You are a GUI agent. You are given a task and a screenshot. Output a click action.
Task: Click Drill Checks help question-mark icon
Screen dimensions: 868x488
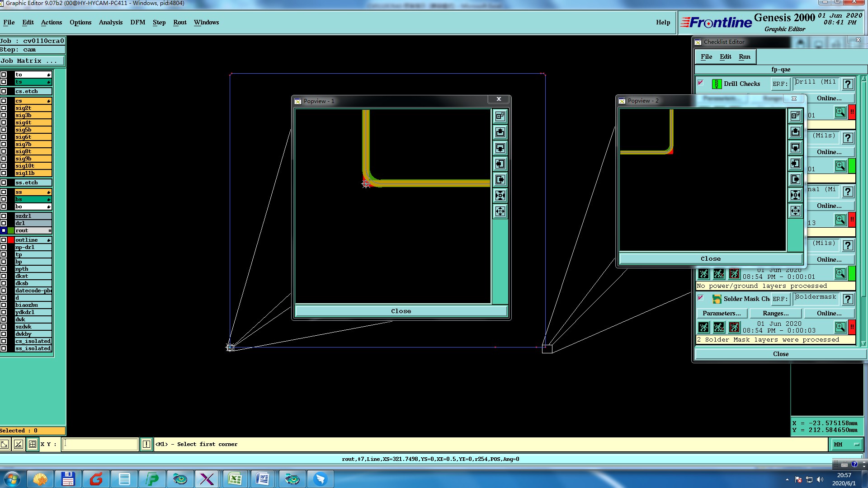[848, 84]
